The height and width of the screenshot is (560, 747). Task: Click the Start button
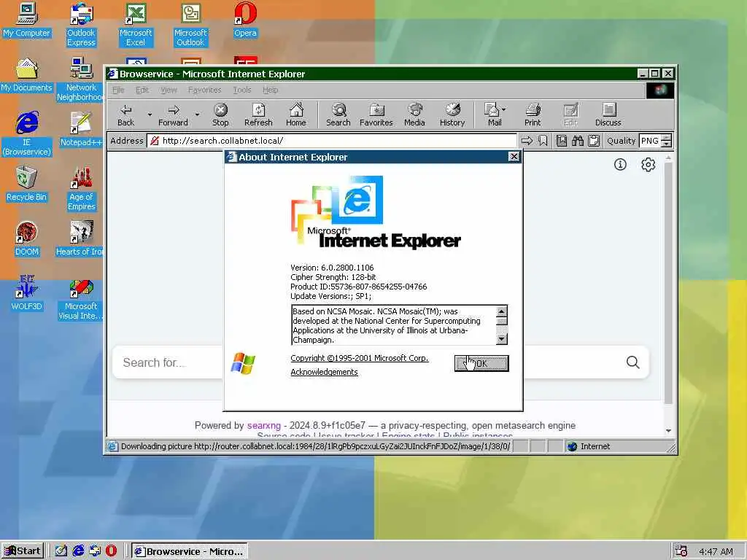point(23,551)
